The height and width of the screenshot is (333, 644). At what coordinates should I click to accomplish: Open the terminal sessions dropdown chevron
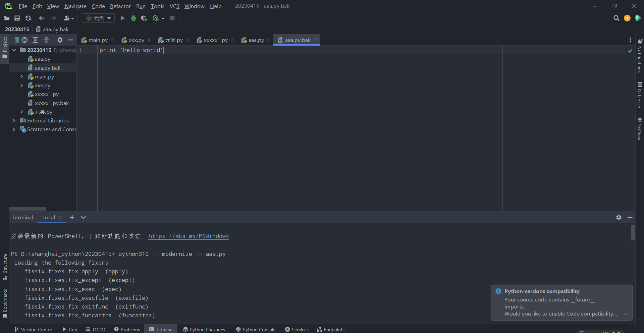83,217
